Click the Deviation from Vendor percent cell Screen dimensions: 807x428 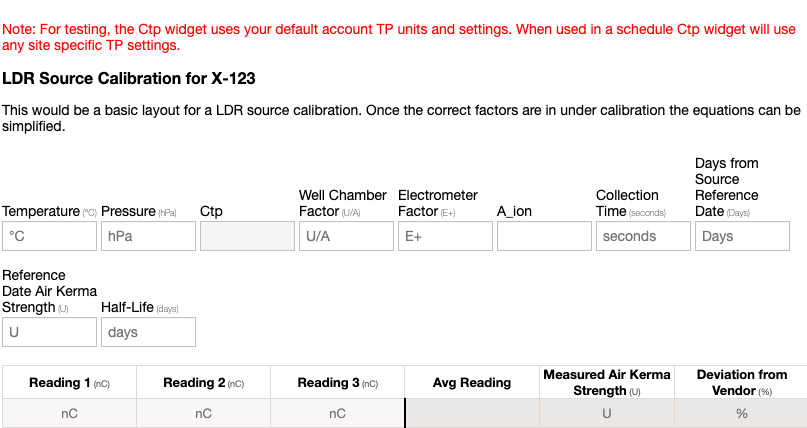741,413
